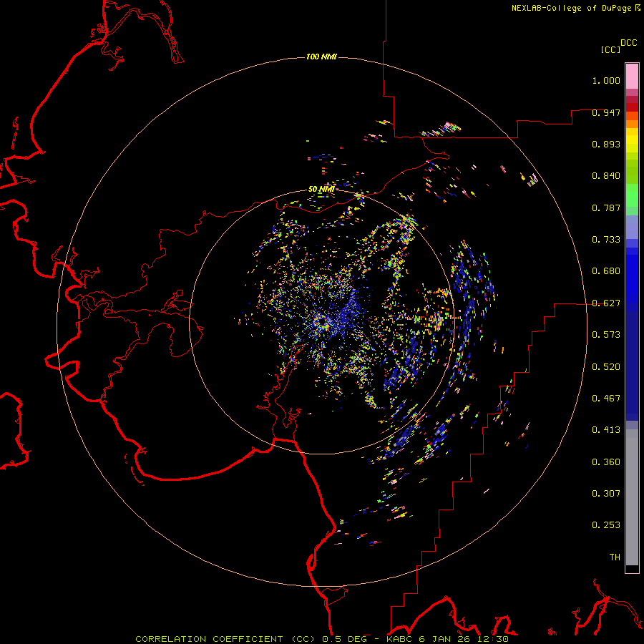Click the 0.520 scale value
The height and width of the screenshot is (644, 644).
click(606, 367)
